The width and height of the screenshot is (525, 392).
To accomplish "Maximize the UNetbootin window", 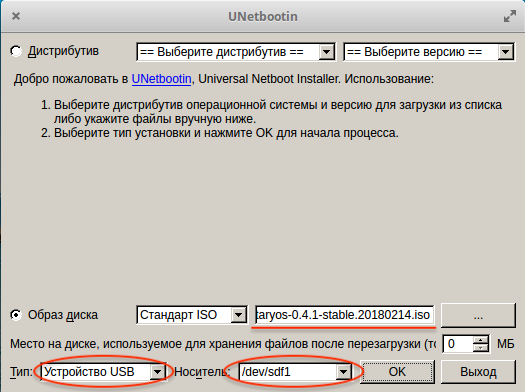I will (510, 16).
